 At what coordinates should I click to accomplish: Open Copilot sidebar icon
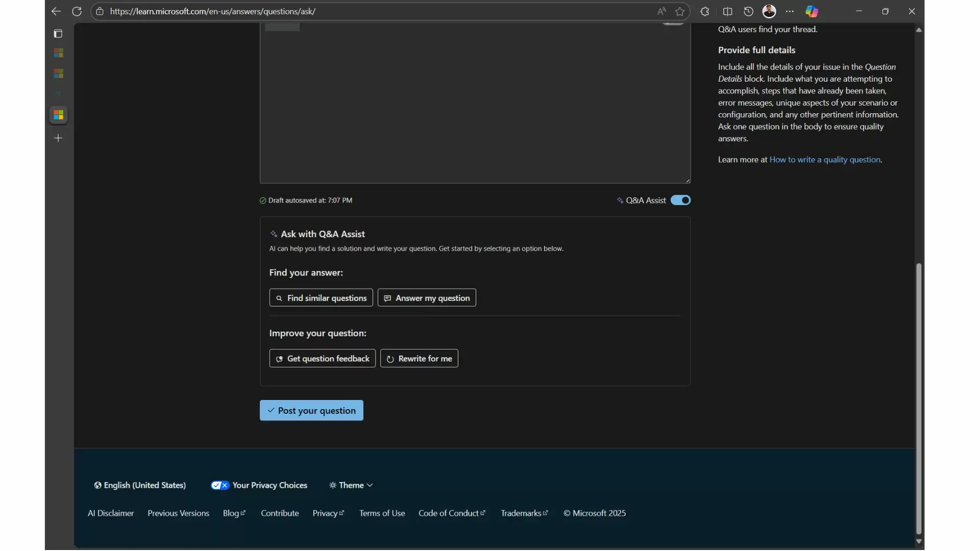pyautogui.click(x=812, y=11)
